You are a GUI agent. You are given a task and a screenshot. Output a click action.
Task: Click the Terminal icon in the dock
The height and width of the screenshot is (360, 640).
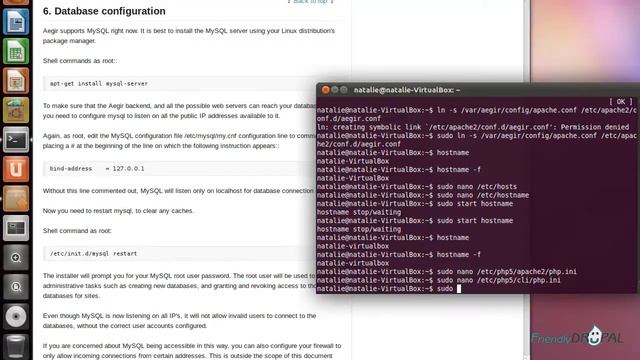[x=16, y=140]
